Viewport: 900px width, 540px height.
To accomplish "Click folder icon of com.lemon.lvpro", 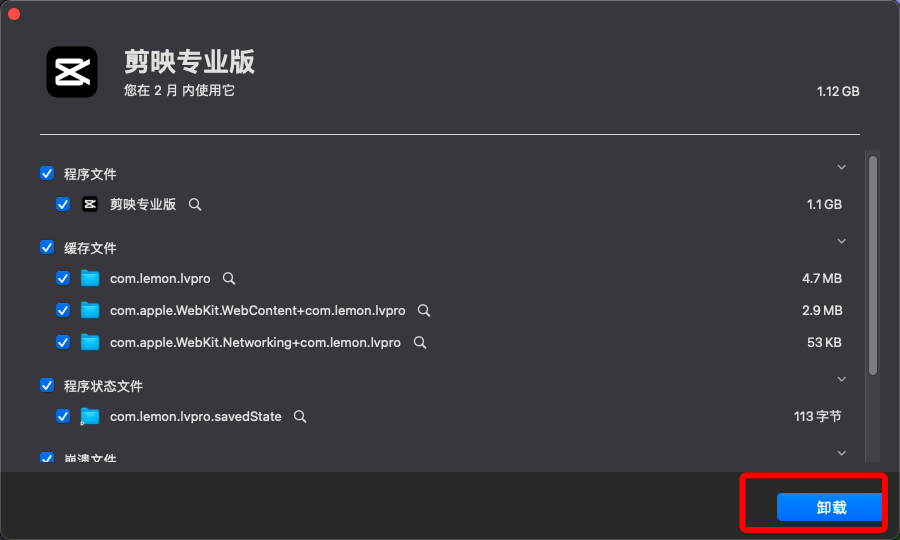I will click(x=90, y=278).
